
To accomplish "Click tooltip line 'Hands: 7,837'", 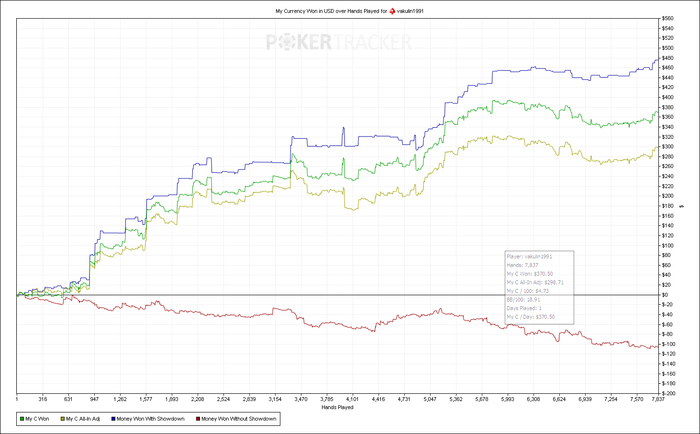I will pyautogui.click(x=522, y=265).
